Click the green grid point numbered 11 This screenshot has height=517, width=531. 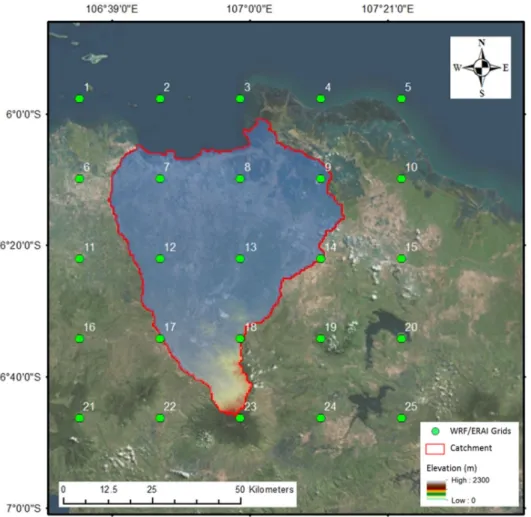click(x=79, y=259)
